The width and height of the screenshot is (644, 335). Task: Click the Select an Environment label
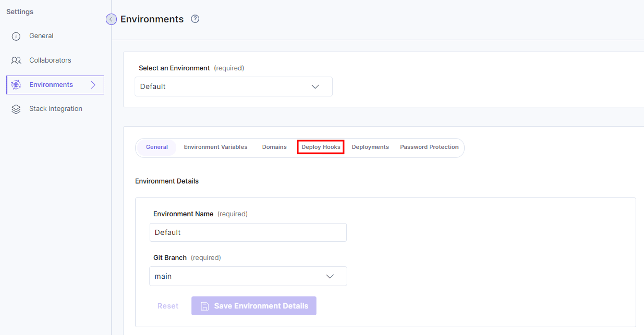pyautogui.click(x=174, y=68)
